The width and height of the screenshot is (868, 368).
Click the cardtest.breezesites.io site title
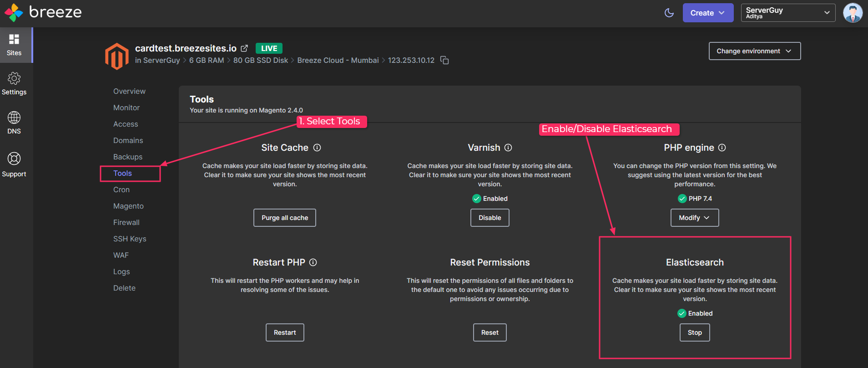(x=186, y=48)
